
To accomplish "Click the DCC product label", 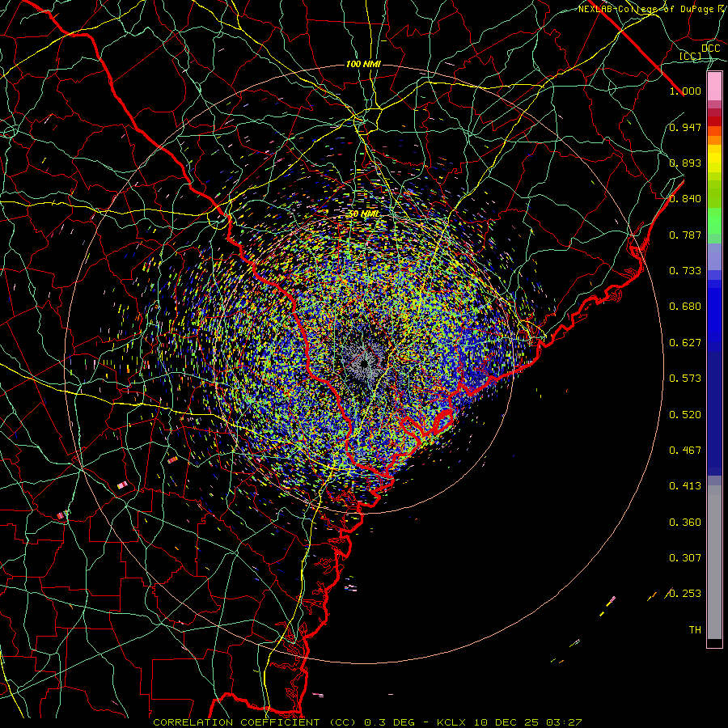I will click(x=710, y=49).
